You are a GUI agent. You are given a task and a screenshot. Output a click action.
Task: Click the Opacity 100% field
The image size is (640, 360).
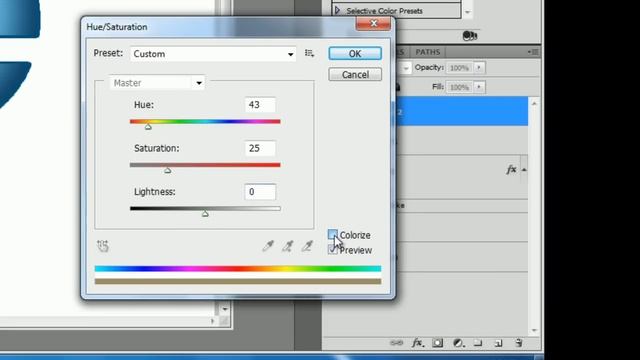pyautogui.click(x=460, y=68)
